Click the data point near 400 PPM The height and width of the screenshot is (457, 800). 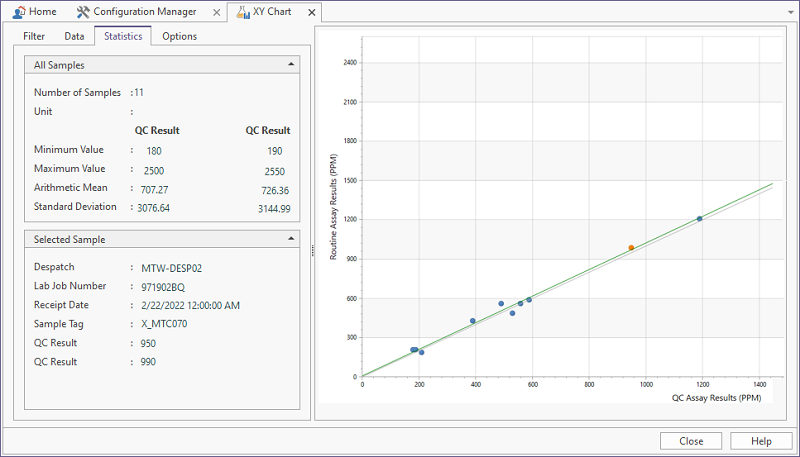[x=473, y=321]
